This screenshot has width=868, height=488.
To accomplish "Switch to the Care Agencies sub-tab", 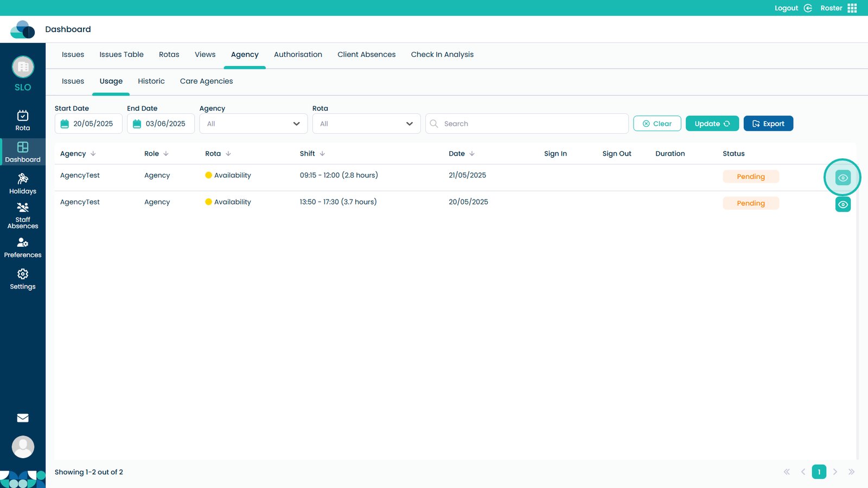I will click(x=206, y=81).
